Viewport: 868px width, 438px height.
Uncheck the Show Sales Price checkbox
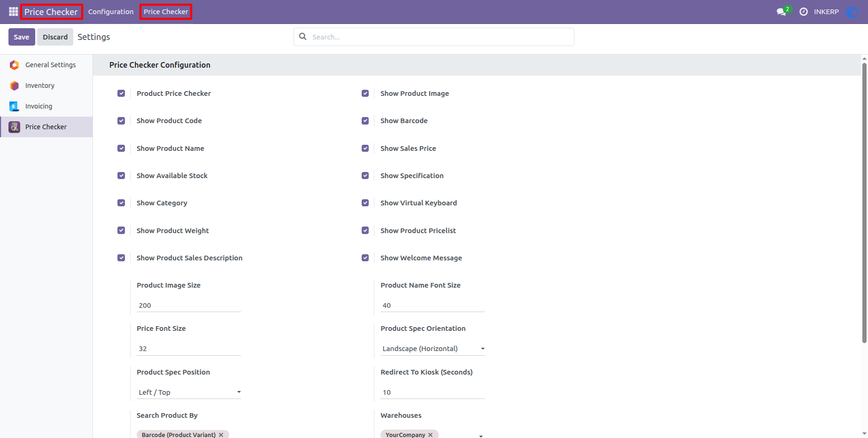click(x=365, y=149)
